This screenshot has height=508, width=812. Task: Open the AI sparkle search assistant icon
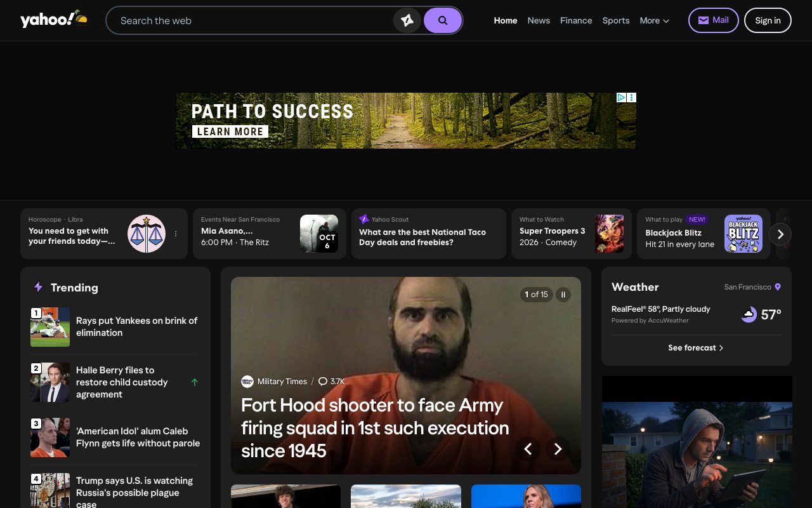[407, 20]
